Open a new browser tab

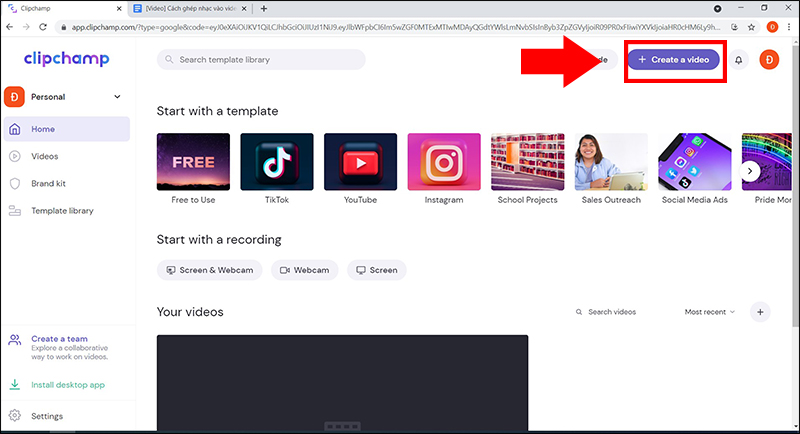pyautogui.click(x=264, y=9)
